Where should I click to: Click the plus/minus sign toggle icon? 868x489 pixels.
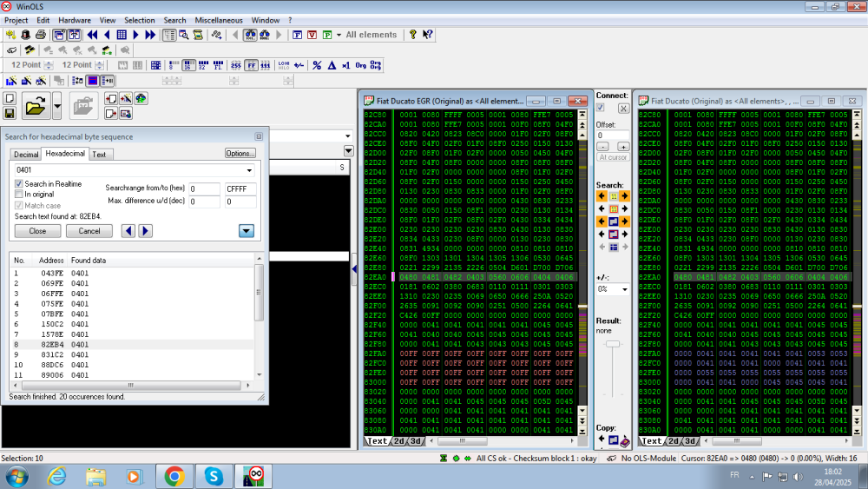[299, 65]
